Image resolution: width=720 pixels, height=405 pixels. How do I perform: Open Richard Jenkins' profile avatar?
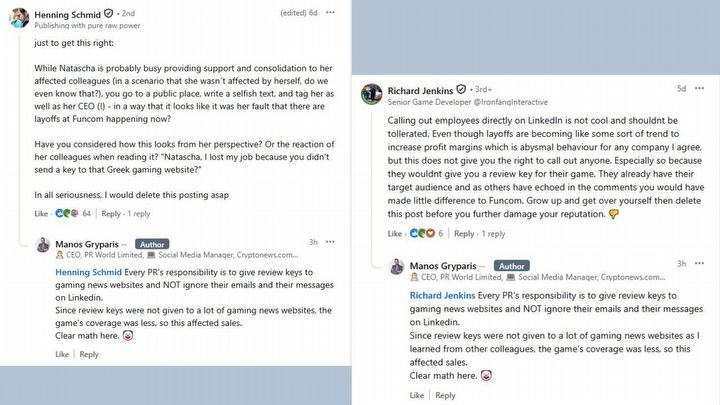click(373, 93)
